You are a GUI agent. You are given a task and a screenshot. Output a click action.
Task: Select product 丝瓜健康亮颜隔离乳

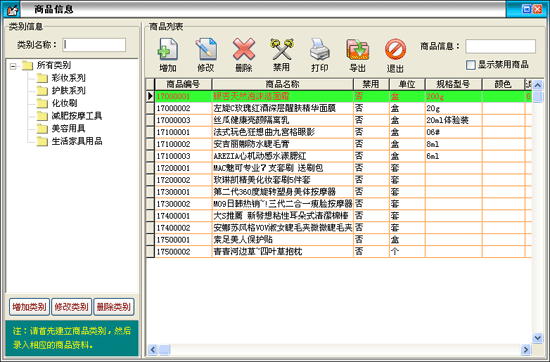251,120
